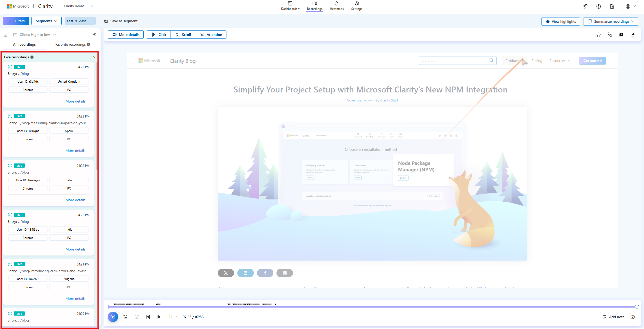The width and height of the screenshot is (644, 329).
Task: Open the Dashboards menu
Action: (x=290, y=6)
